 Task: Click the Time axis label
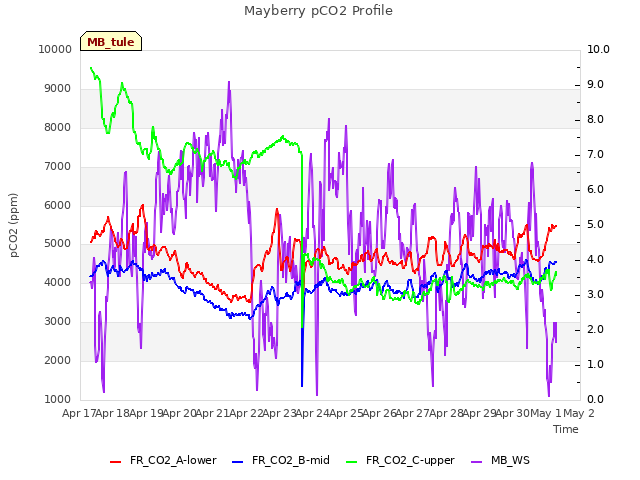pos(566,429)
